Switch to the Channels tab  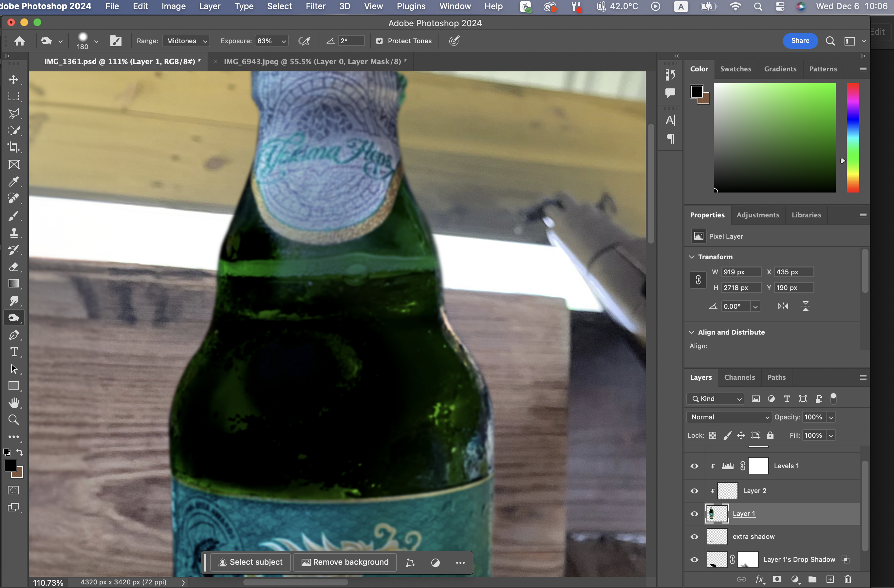(x=739, y=377)
